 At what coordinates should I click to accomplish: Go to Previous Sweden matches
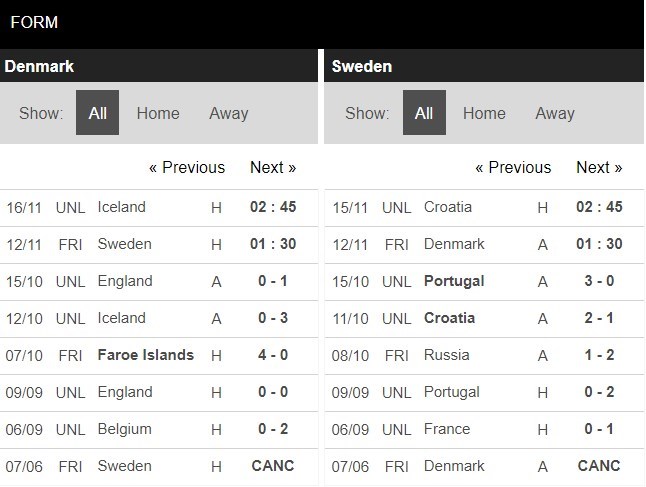tap(513, 167)
